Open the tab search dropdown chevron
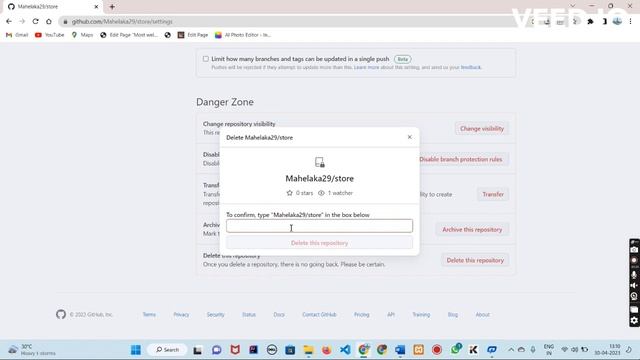 point(573,6)
